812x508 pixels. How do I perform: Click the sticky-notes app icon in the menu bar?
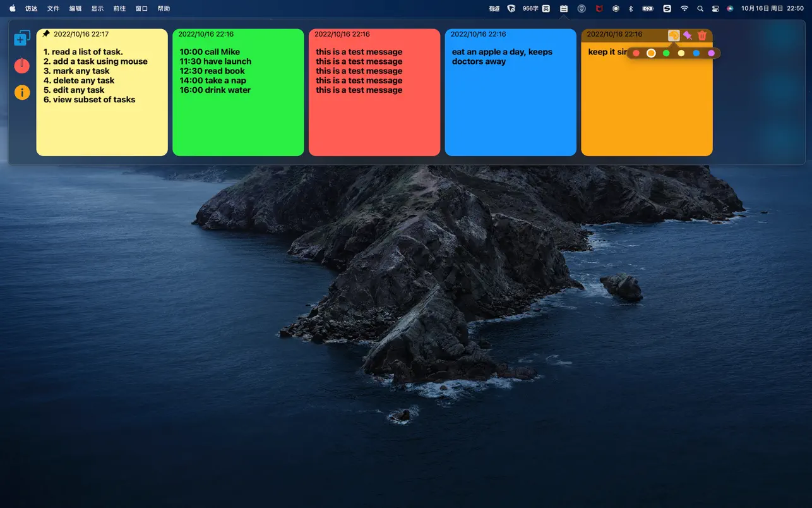[563, 8]
